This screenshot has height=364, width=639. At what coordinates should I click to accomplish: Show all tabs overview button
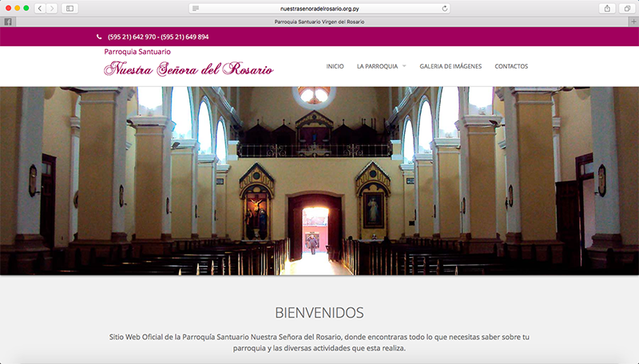(627, 8)
